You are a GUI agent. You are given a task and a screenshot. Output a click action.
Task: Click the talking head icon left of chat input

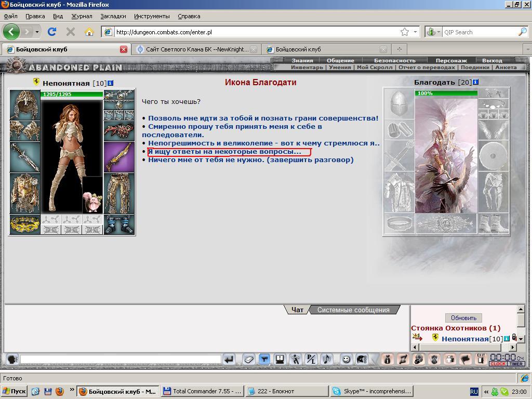[x=12, y=359]
